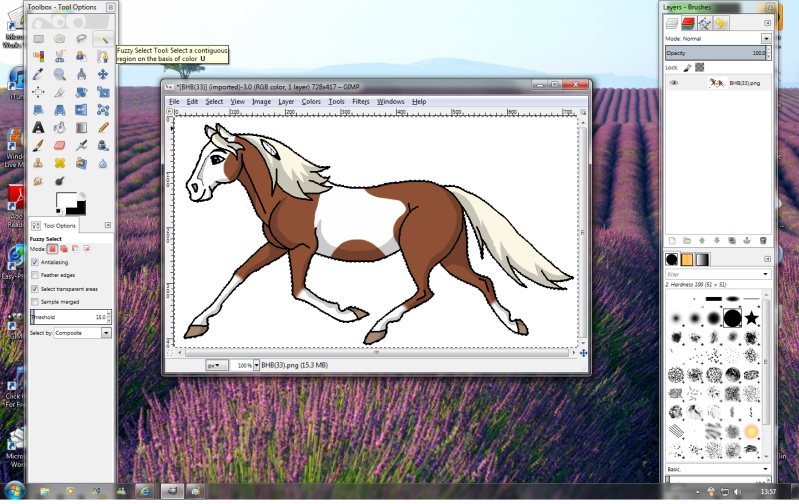Select the Eraser tool
Image resolution: width=799 pixels, height=504 pixels.
(x=60, y=146)
